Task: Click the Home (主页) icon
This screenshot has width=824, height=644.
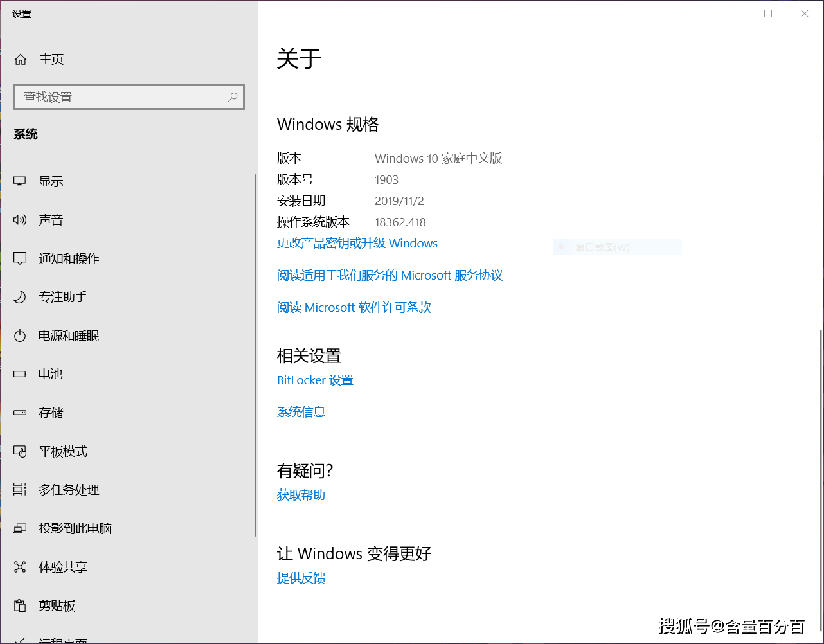Action: click(x=21, y=59)
